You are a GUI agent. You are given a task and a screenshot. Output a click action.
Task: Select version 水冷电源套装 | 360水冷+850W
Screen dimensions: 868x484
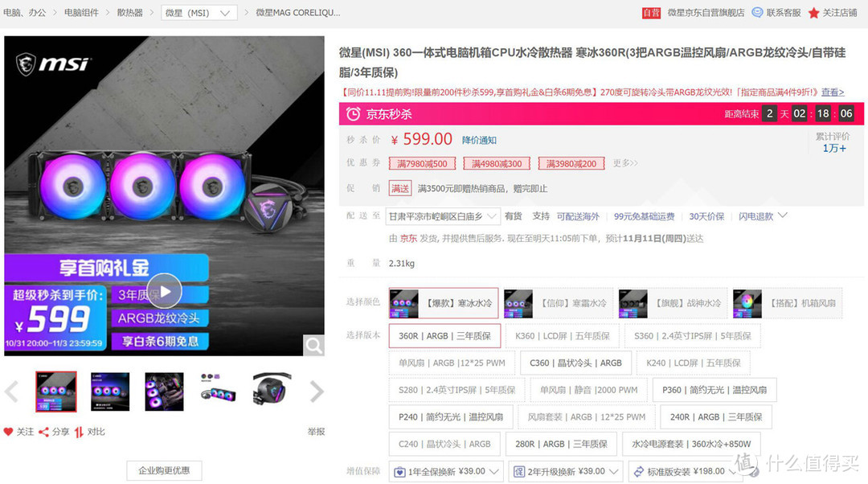pyautogui.click(x=691, y=444)
